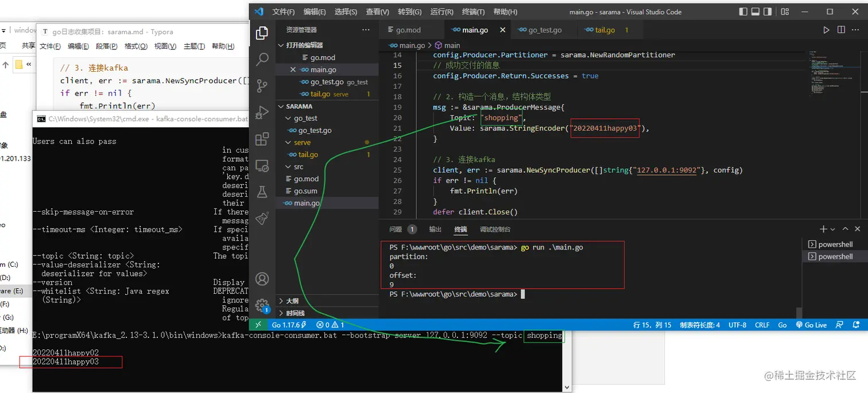Open go.sum in the explorer tree
Viewport: 868px width, 393px height.
[327, 191]
